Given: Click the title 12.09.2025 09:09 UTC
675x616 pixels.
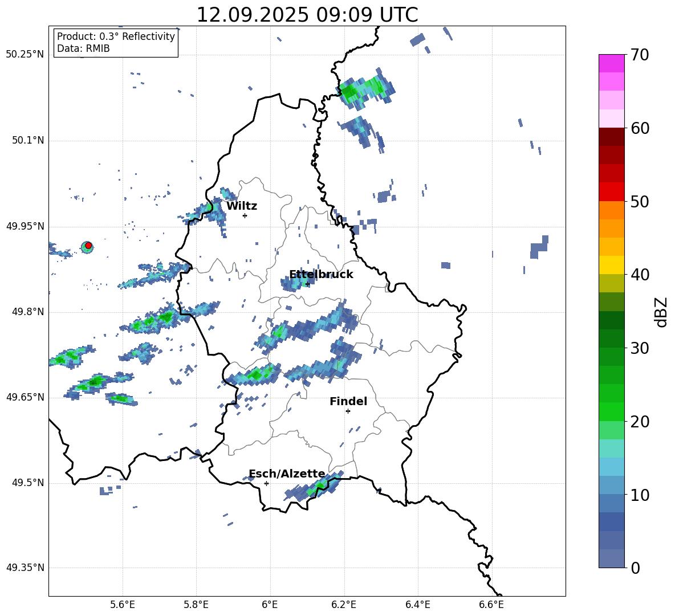Looking at the screenshot, I should [x=307, y=15].
